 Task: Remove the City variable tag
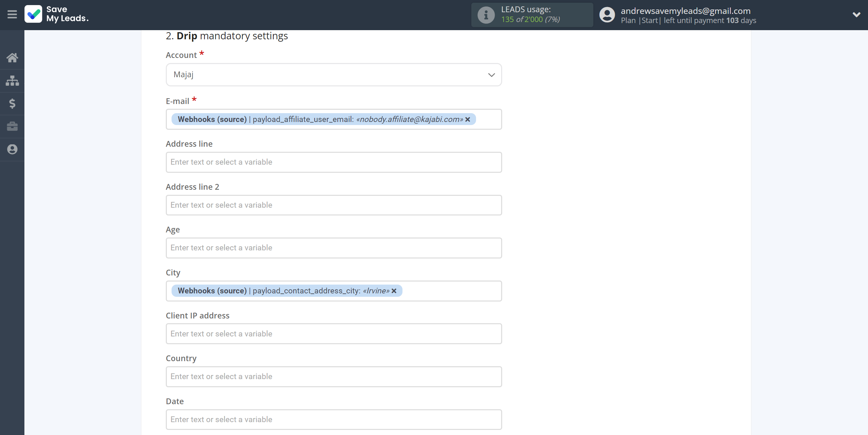[x=394, y=291]
